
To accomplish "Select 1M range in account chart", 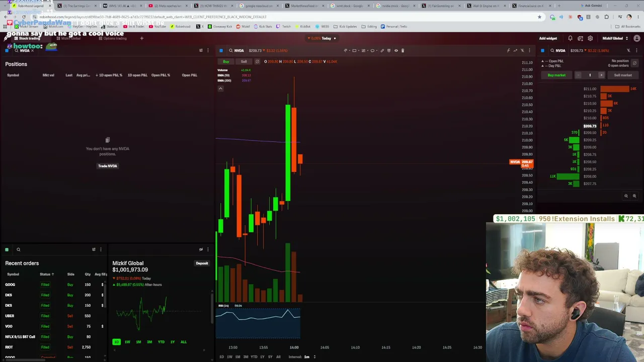I will [x=138, y=342].
